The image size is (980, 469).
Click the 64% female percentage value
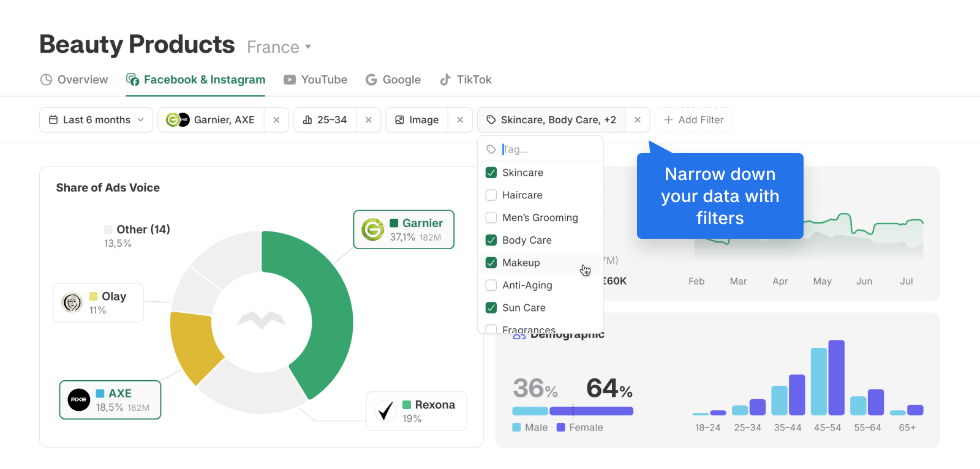(609, 388)
